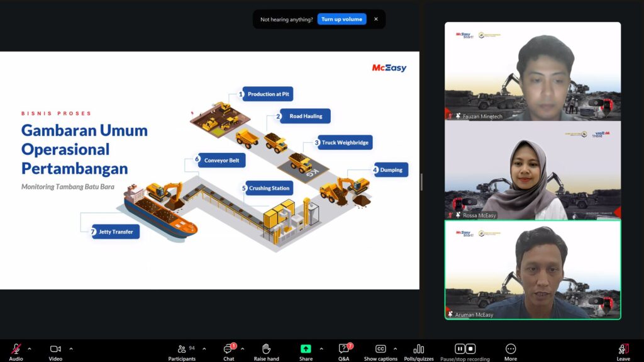The height and width of the screenshot is (362, 644).
Task: Stop the recording
Action: coord(470,349)
